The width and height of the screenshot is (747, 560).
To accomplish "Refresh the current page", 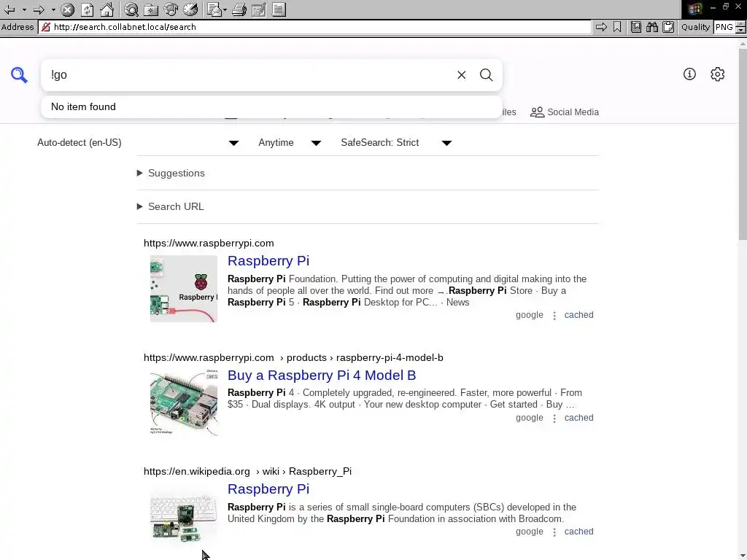I will point(88,9).
